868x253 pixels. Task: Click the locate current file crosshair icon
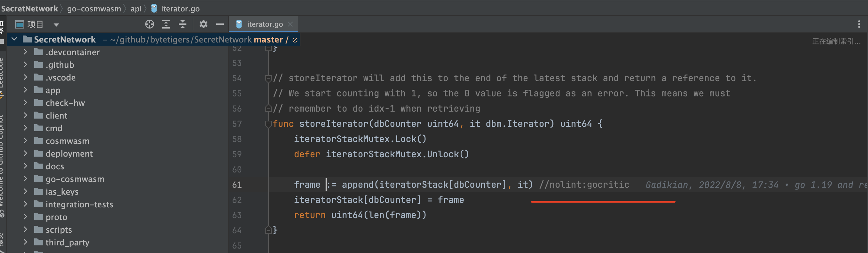coord(150,24)
